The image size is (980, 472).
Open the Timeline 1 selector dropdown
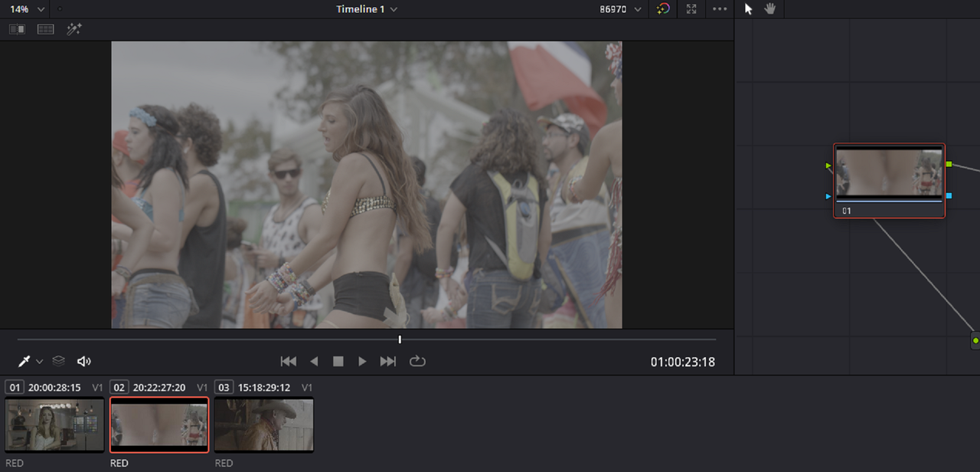[x=367, y=9]
